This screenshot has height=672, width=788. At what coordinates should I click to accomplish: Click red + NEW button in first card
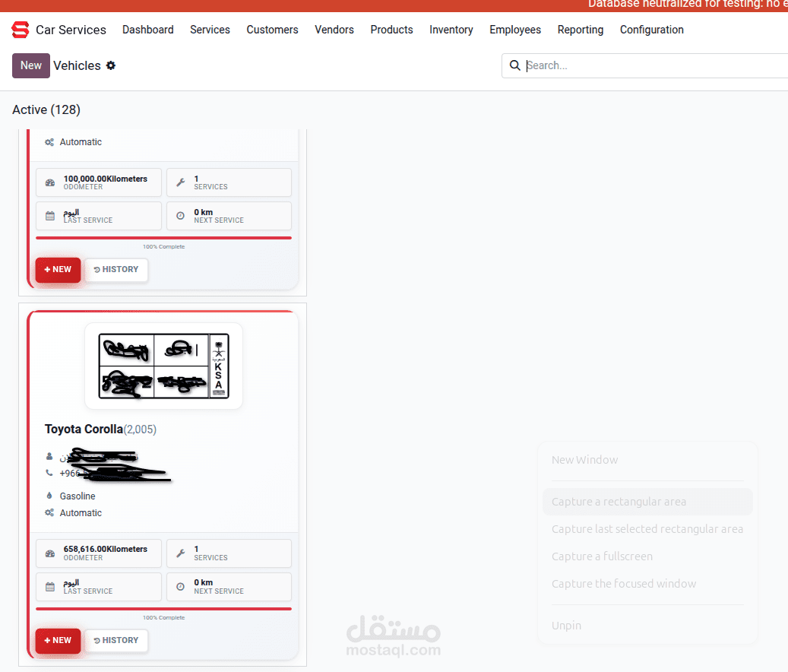click(x=58, y=270)
